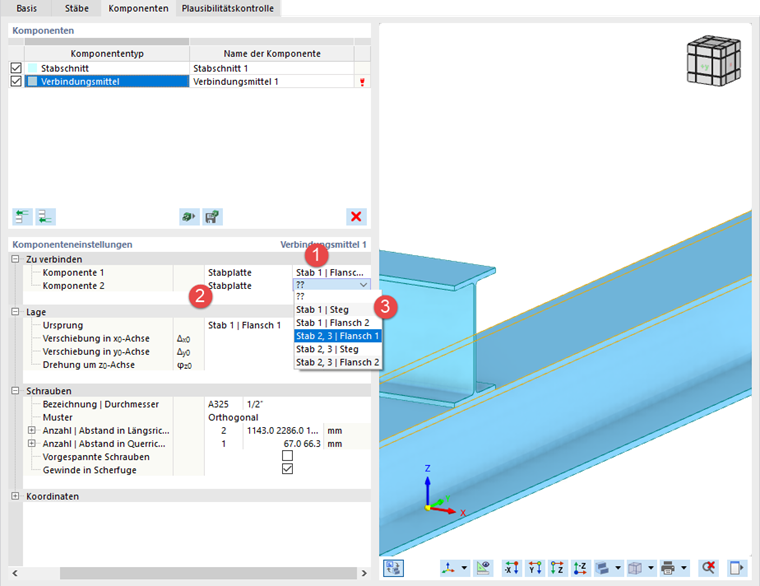Choose blank ?? option in dropdown list
Viewport: 760px width, 586px height.
pyautogui.click(x=338, y=296)
